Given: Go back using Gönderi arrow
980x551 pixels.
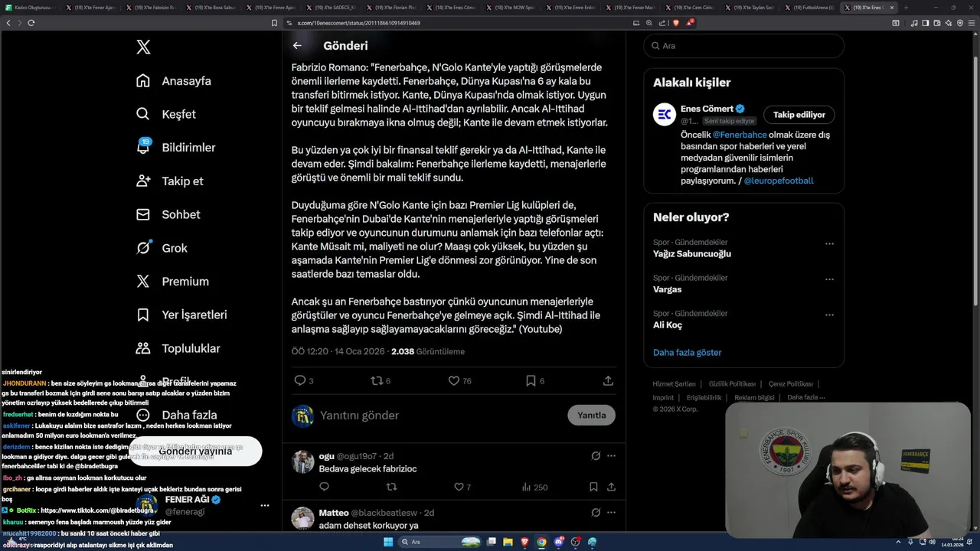Looking at the screenshot, I should coord(297,46).
